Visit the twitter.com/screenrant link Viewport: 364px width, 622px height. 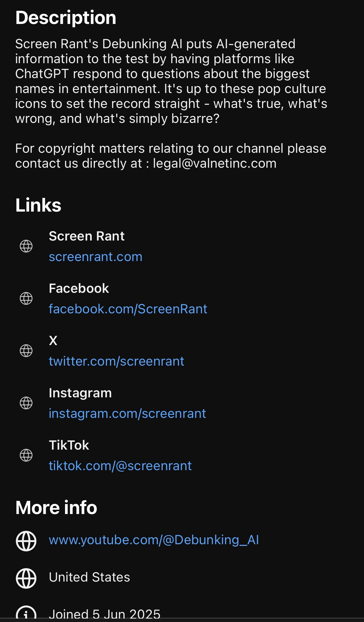[x=116, y=361]
